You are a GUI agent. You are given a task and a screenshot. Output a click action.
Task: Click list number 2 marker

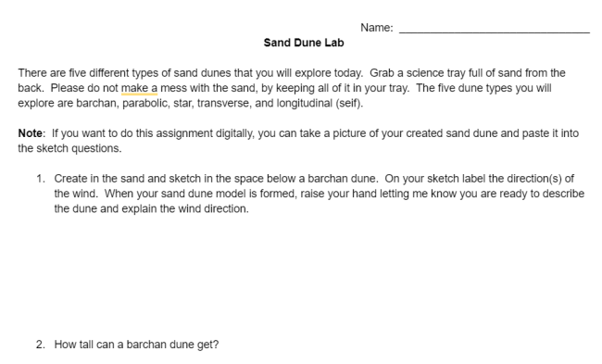pyautogui.click(x=41, y=345)
